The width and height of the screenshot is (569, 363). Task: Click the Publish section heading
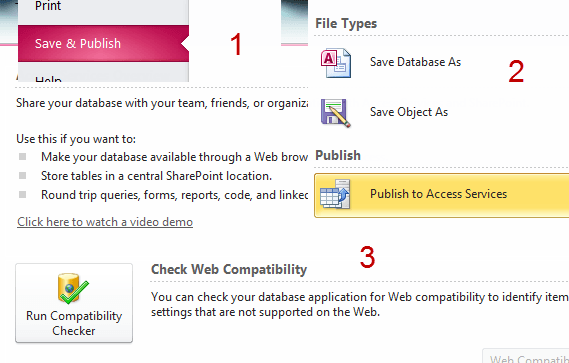[x=338, y=156]
